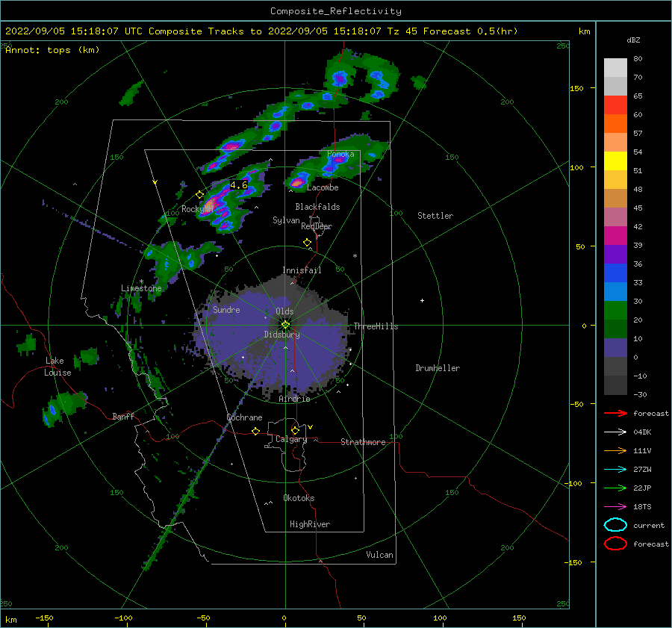672x628 pixels.
Task: Select the slate purple 0-10 dBZ legend swatch
Action: coord(615,348)
